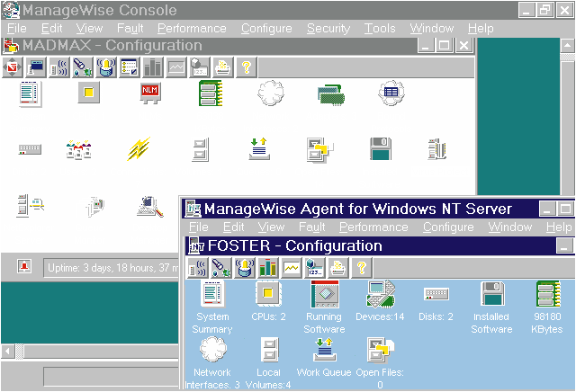Viewport: 576px width, 392px height.
Task: Click the flashlight toolbar icon in MADMAX
Action: click(x=82, y=67)
